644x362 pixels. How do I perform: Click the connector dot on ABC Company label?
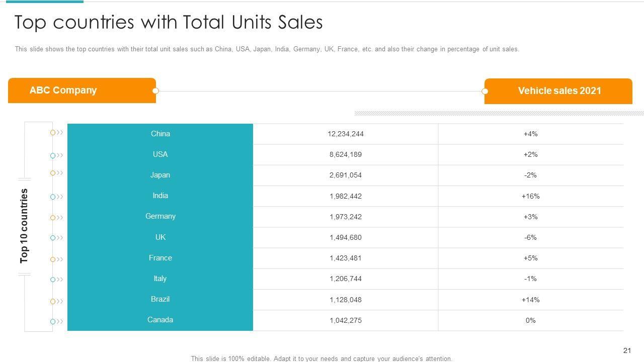[x=156, y=91]
